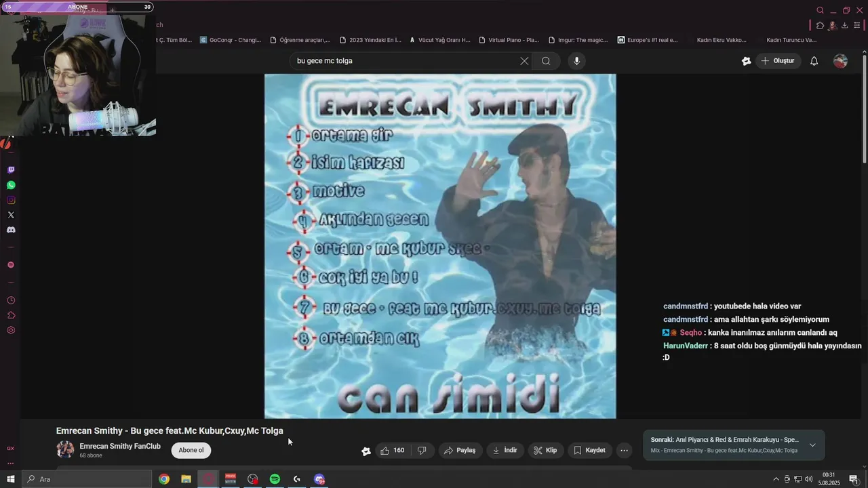The image size is (868, 488).
Task: Open the GoConqr - Changi... bookmark
Action: (231, 40)
